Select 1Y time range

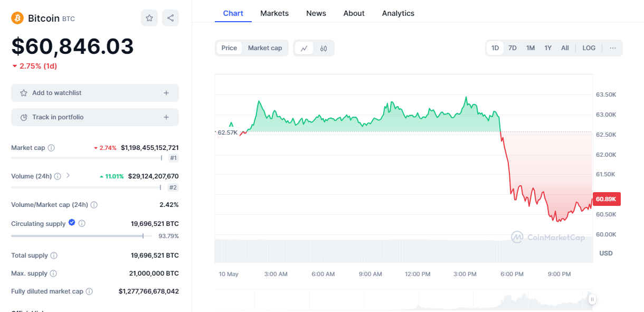click(x=548, y=48)
